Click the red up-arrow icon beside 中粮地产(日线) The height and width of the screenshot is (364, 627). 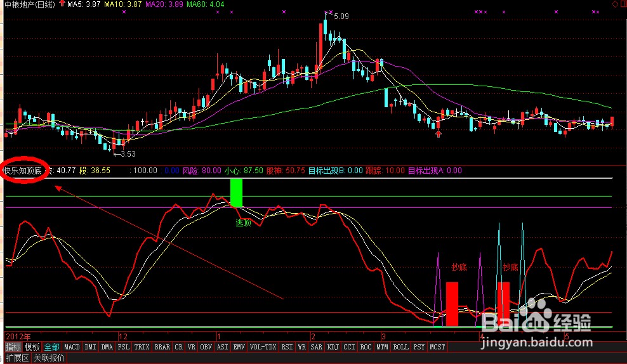62,4
